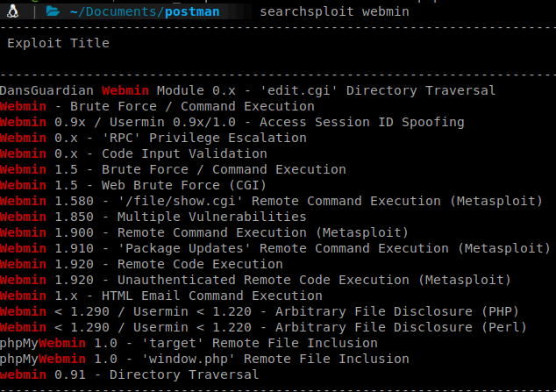
Task: Click the webmin 0.91 Directory Traversal entry
Action: 129,374
